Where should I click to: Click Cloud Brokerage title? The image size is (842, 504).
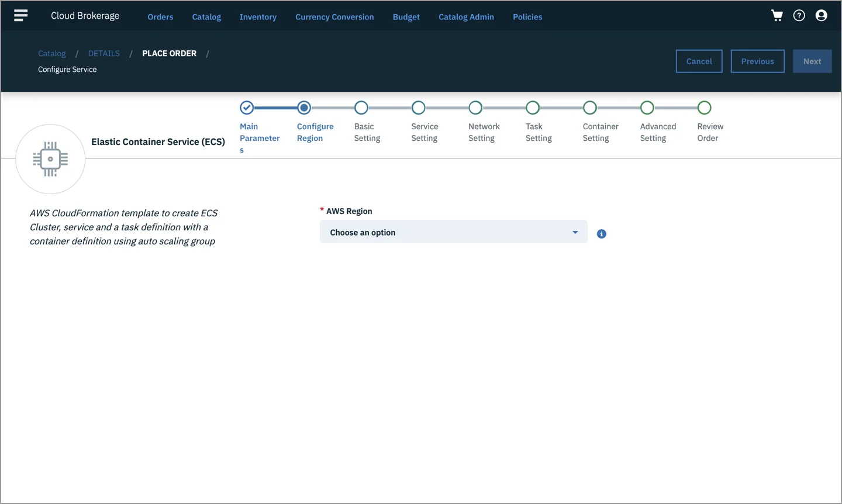85,16
